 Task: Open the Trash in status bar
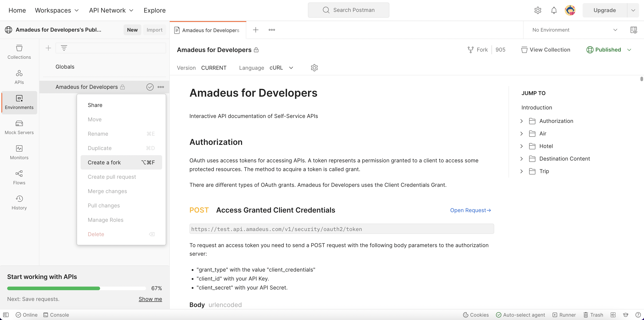pos(593,315)
